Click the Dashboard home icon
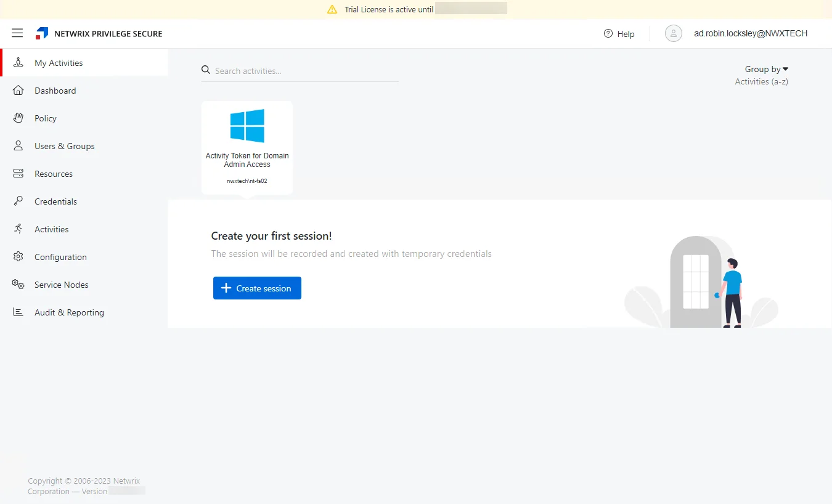The image size is (832, 504). point(18,91)
